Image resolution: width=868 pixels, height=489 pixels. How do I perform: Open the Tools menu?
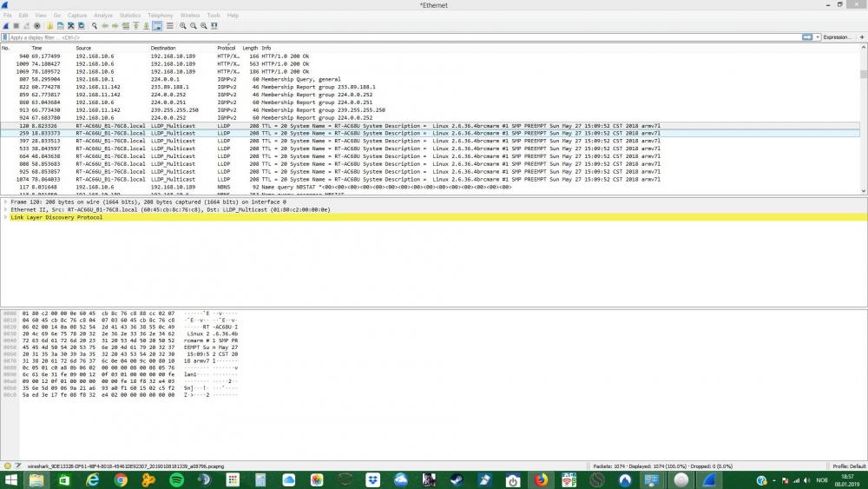214,16
